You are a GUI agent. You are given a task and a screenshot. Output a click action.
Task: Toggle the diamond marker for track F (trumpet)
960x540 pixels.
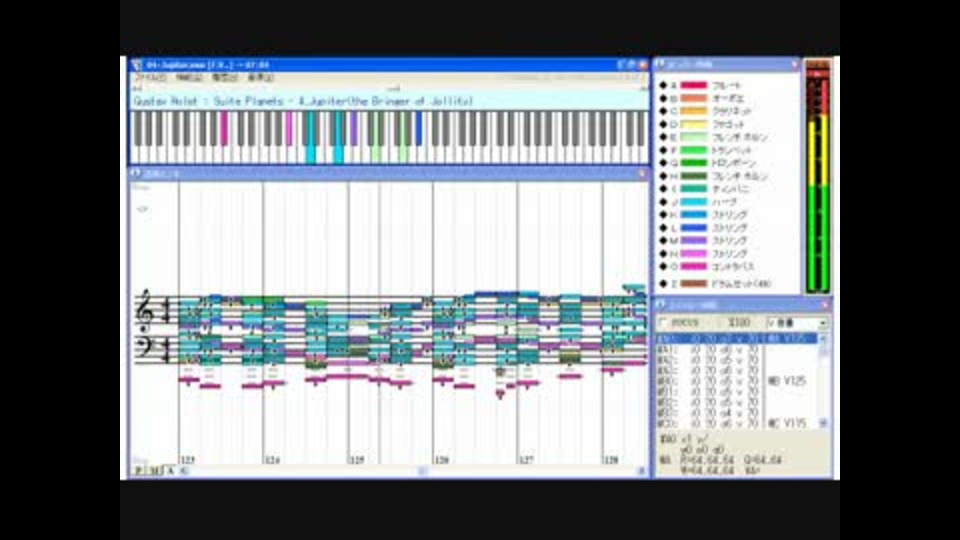point(663,150)
